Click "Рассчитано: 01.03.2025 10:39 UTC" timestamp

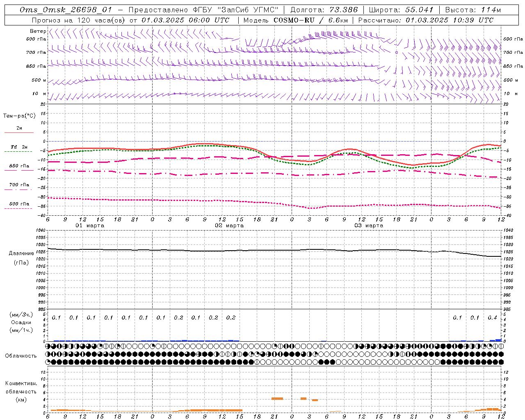tap(426, 20)
